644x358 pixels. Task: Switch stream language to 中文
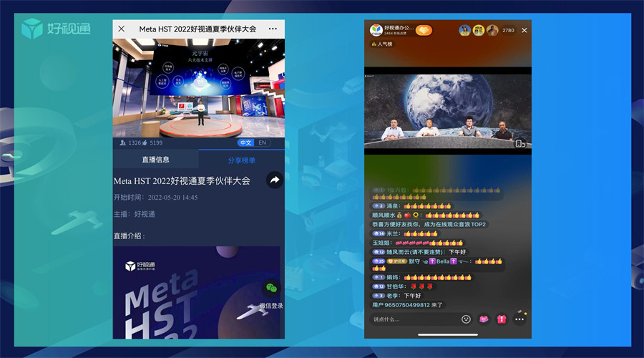pyautogui.click(x=245, y=142)
